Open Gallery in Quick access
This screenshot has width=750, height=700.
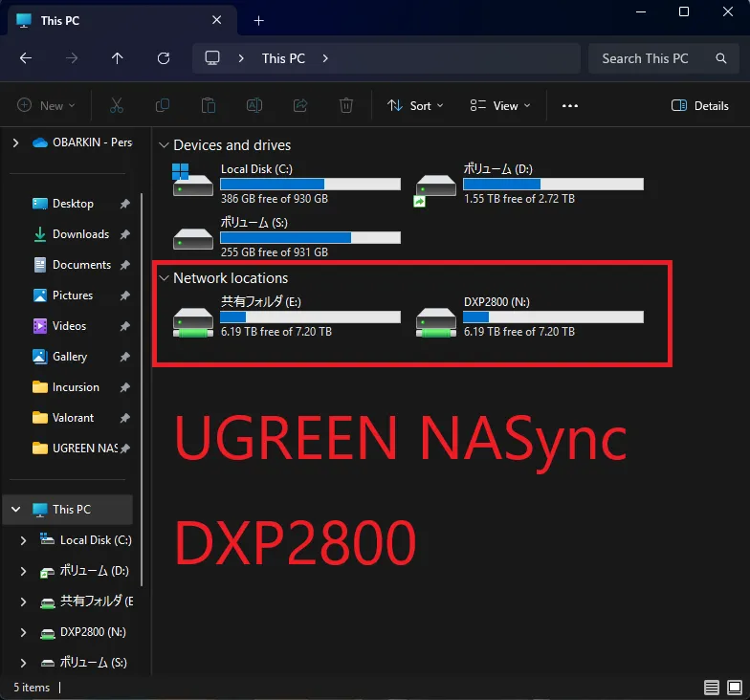tap(73, 357)
